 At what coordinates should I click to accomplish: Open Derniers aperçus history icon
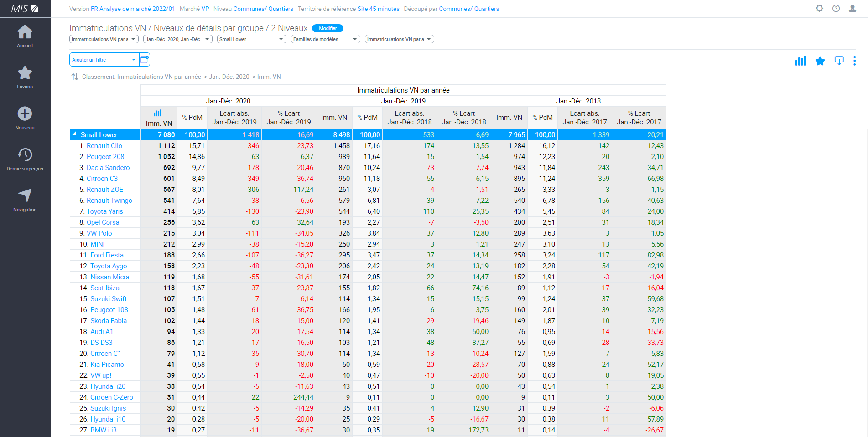click(25, 155)
